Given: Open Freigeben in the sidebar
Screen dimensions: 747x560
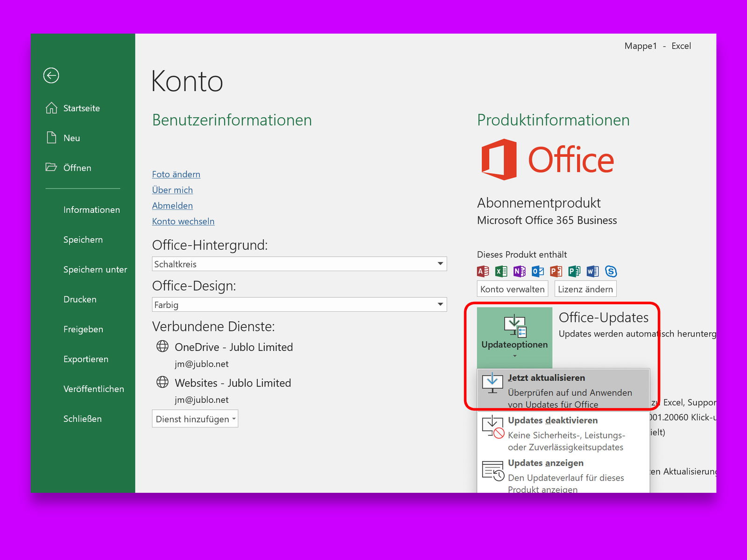Looking at the screenshot, I should pyautogui.click(x=83, y=329).
